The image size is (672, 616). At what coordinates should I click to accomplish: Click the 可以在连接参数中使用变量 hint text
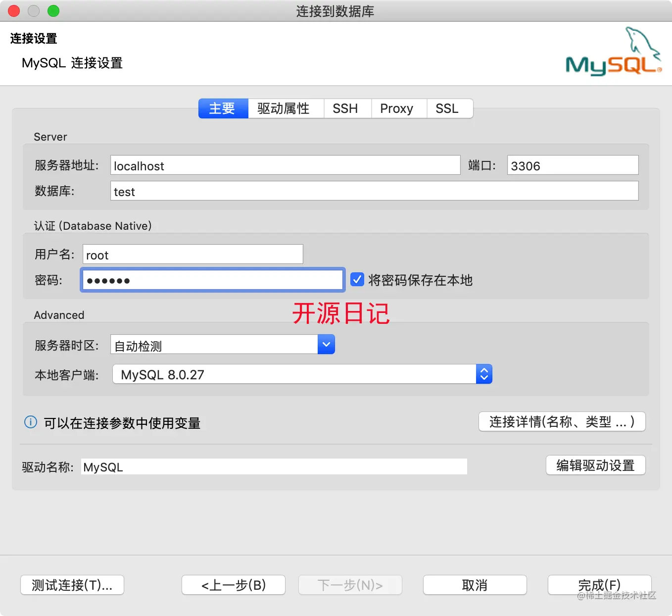click(122, 423)
